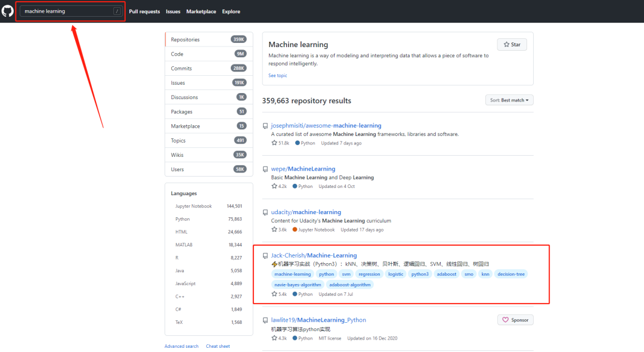This screenshot has height=352, width=644.
Task: Open Marketplace in top navigation bar
Action: [x=201, y=11]
